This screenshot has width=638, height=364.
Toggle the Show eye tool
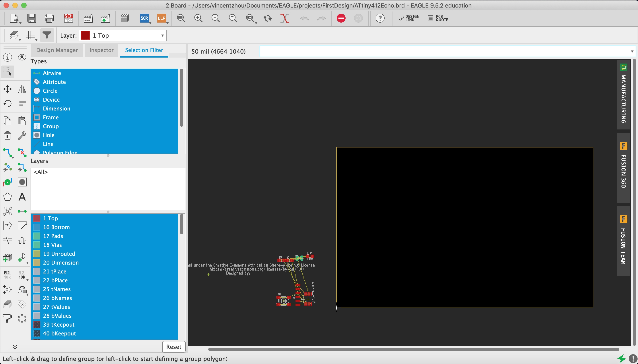[22, 57]
